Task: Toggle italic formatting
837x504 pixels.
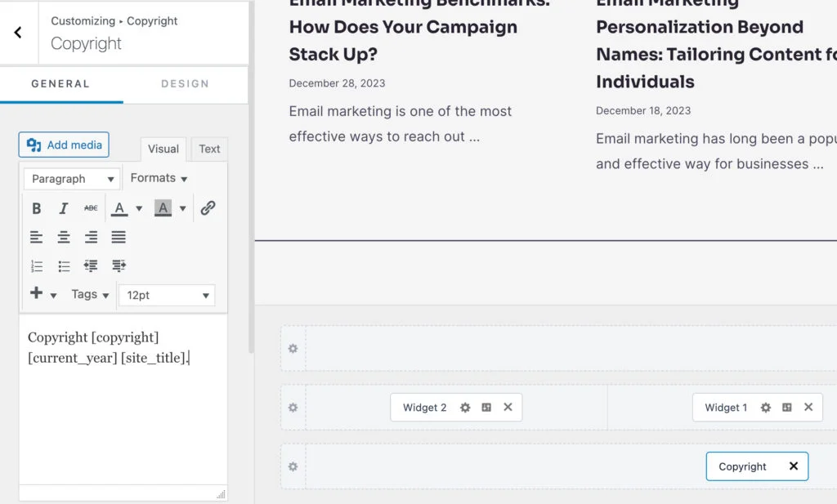Action: click(64, 208)
